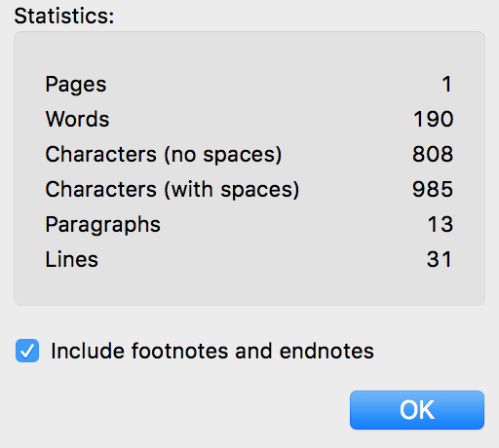Click the pages value 1
Screen dimensions: 499x448
click(x=447, y=84)
